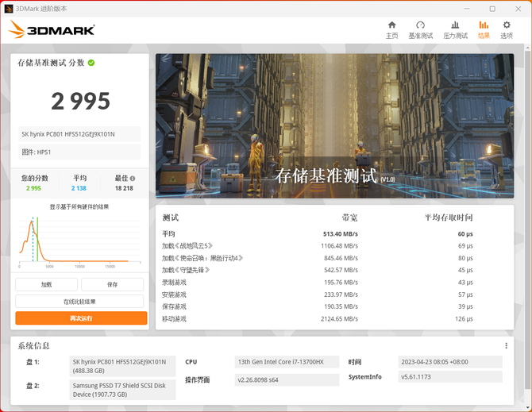Screen dimensions: 532x412
Task: Click the 保存游戏 test row
Action: pos(318,306)
